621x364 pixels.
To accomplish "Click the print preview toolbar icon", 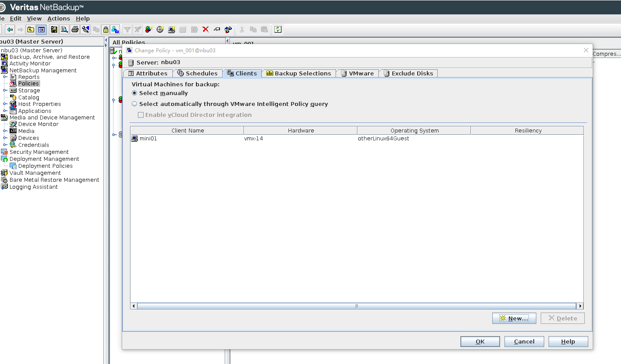I will (x=64, y=30).
